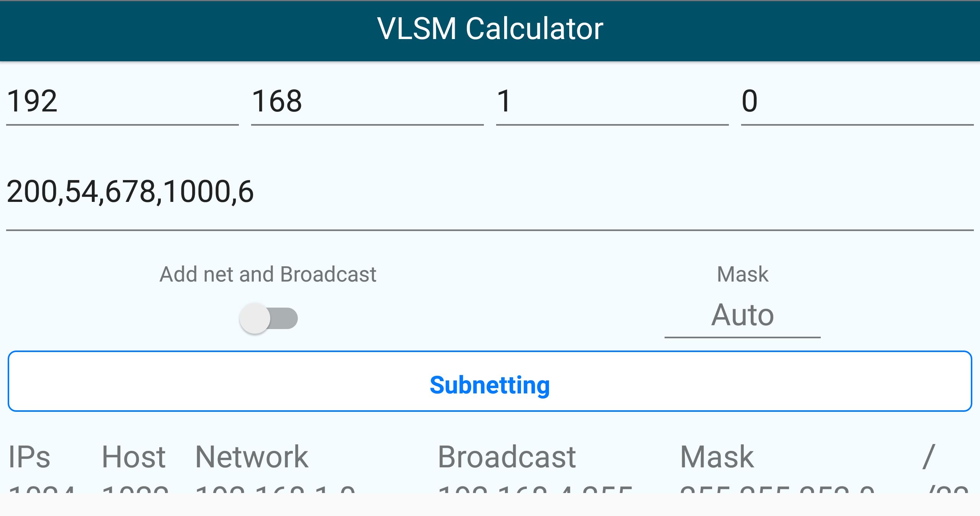Click the Mask label above Auto
Screen dimensions: 980x516
(x=743, y=274)
